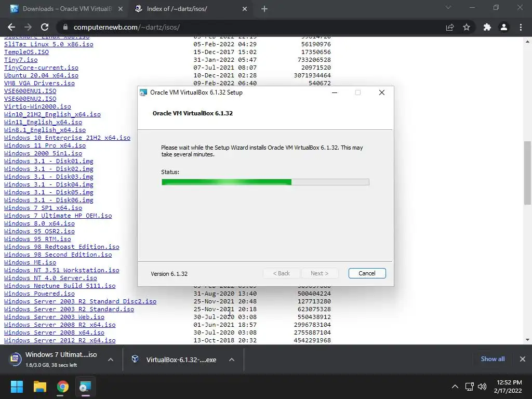The width and height of the screenshot is (532, 399).
Task: Show all downloads
Action: (493, 359)
